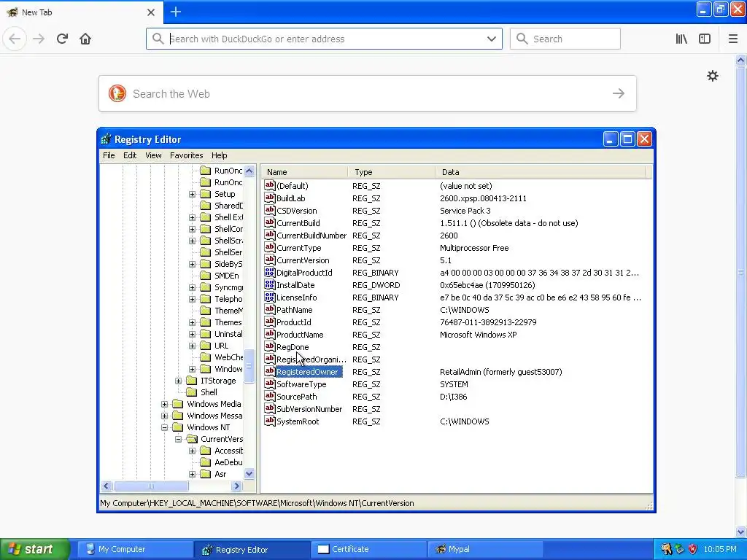Click the Name column header
The image size is (747, 560).
304,172
